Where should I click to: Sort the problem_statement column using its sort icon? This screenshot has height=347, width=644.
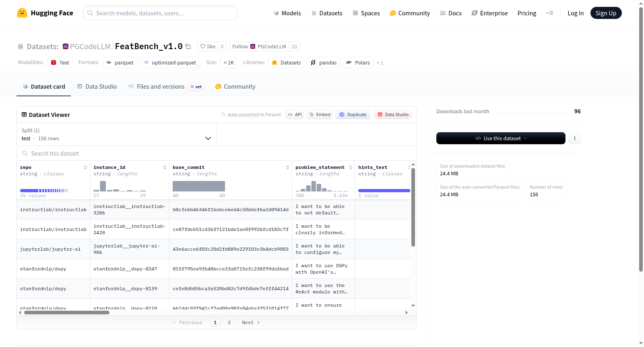tap(351, 167)
